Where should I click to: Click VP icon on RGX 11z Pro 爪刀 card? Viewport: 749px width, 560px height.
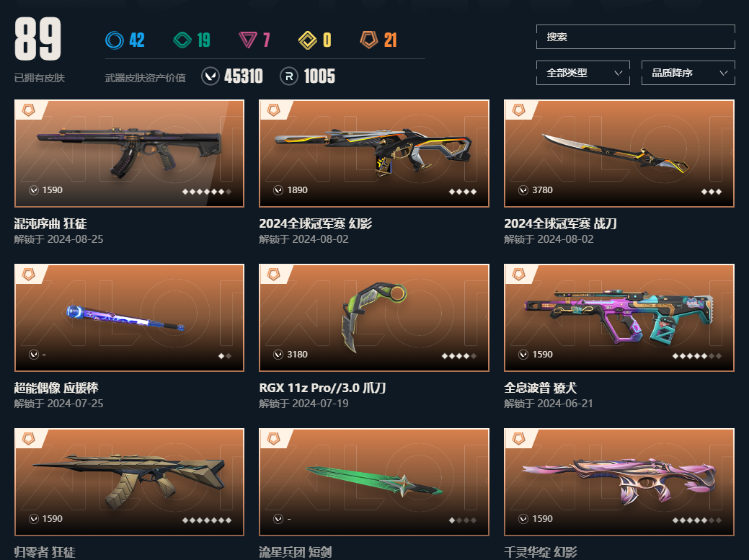click(x=278, y=355)
